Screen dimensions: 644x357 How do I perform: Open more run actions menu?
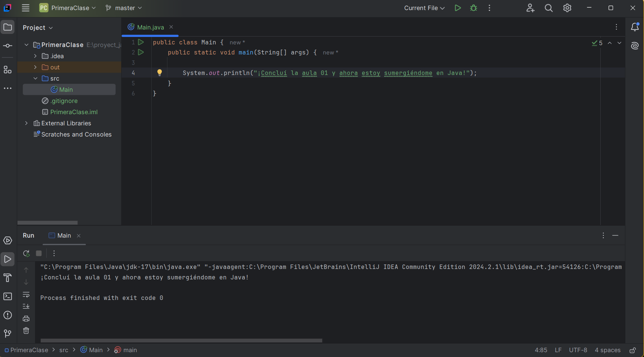[x=490, y=8]
